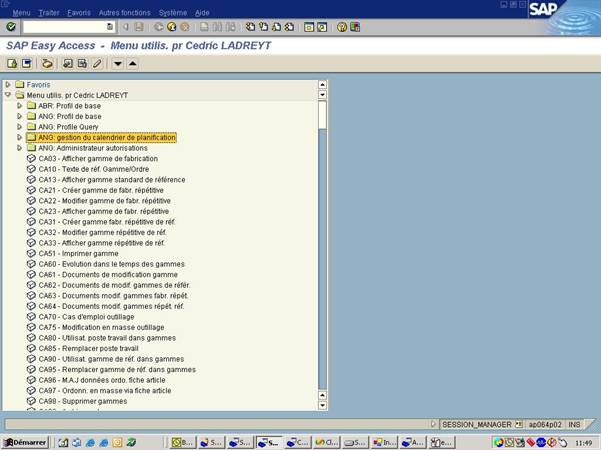Expand ABR: Profil de base folder

[20, 105]
